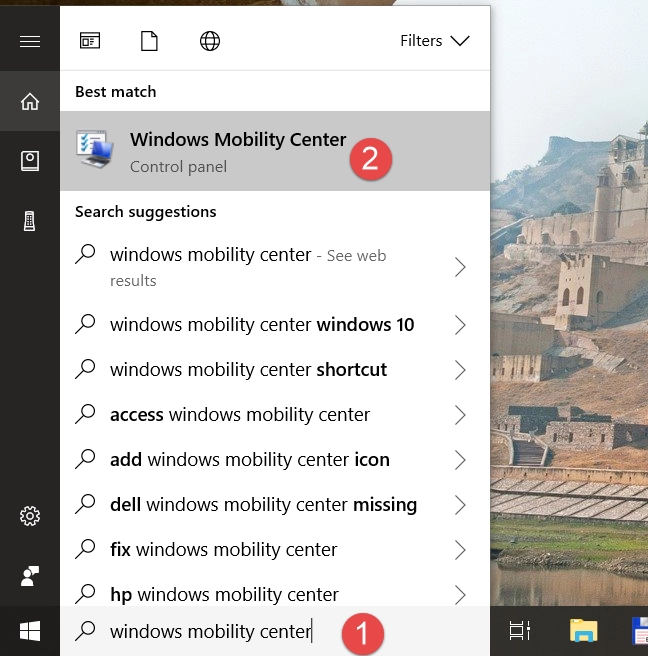Open the Feedback person icon
Image resolution: width=648 pixels, height=656 pixels.
(x=30, y=576)
